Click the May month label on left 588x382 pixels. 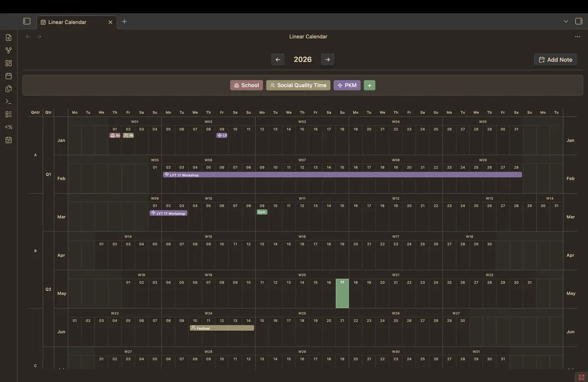[x=61, y=293]
